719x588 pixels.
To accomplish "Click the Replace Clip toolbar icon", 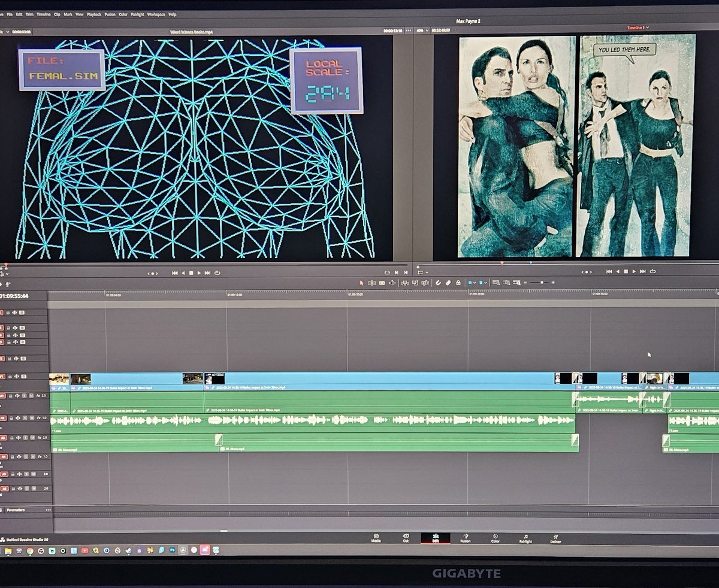I will 425,282.
